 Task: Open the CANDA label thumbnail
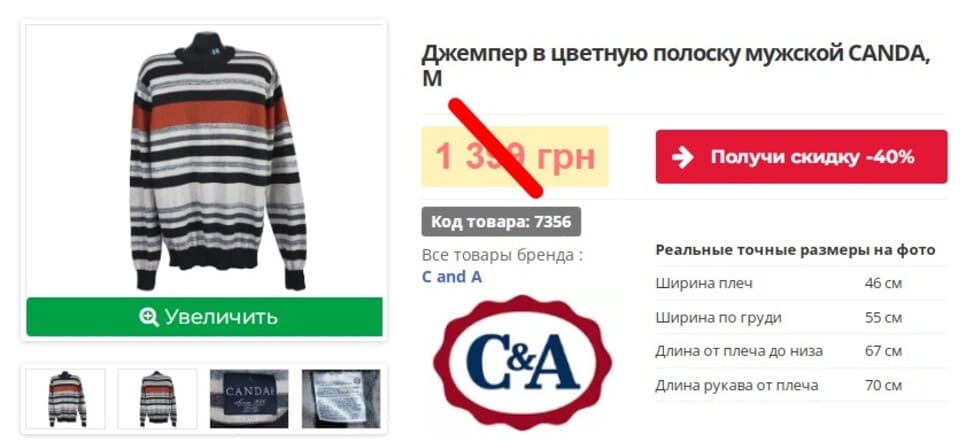(x=249, y=398)
